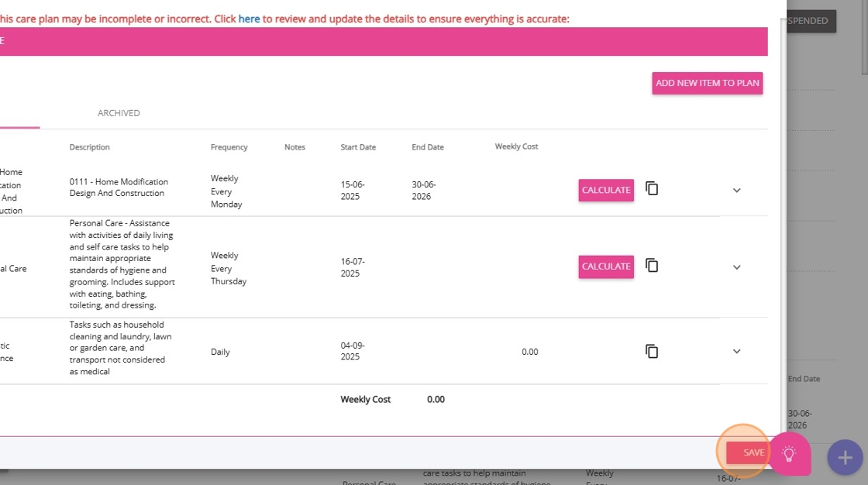Duplicate the Personal Care plan item
868x485 pixels.
pyautogui.click(x=652, y=266)
